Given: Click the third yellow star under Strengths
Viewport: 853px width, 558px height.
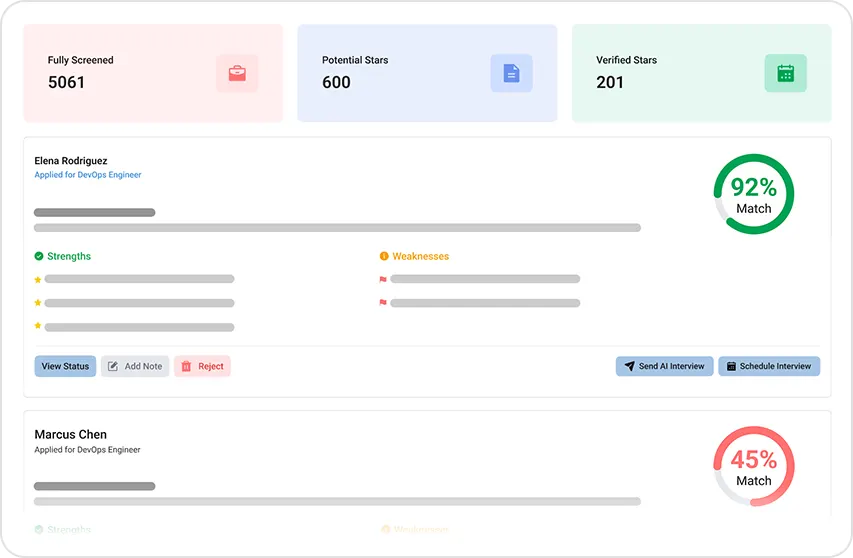Looking at the screenshot, I should coord(38,326).
